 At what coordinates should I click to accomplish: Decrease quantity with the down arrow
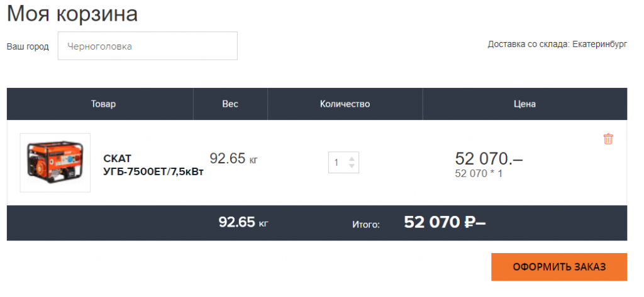(352, 166)
